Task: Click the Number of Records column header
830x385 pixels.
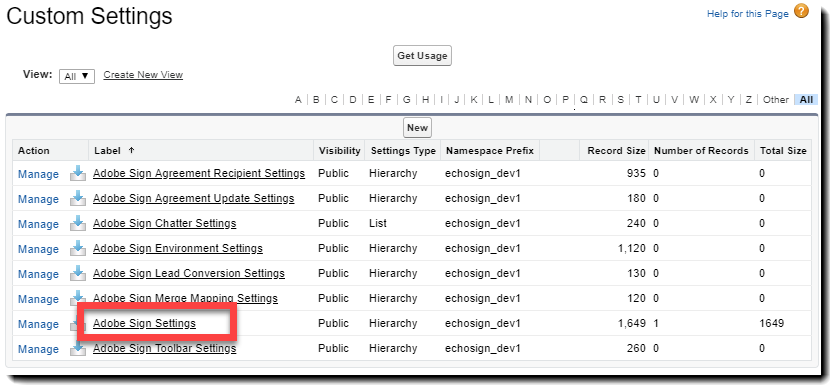Action: point(701,150)
